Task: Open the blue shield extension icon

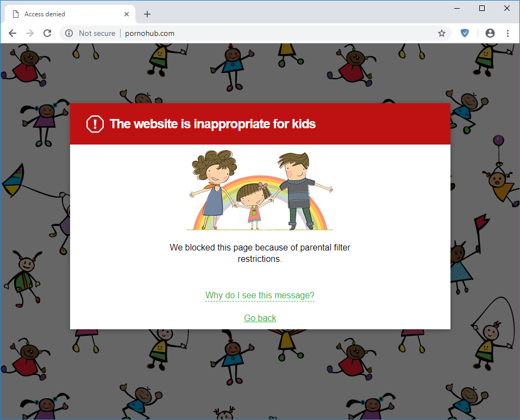Action: [465, 33]
